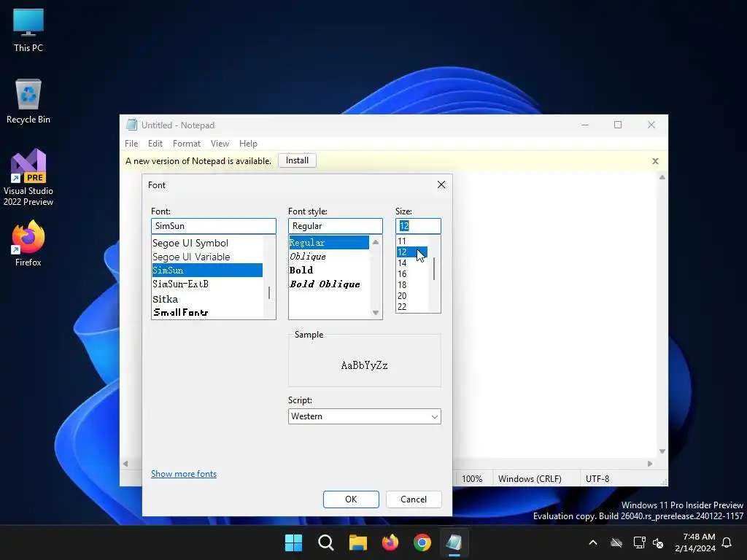The width and height of the screenshot is (747, 560).
Task: Select Segoe UI Symbol font
Action: click(207, 243)
